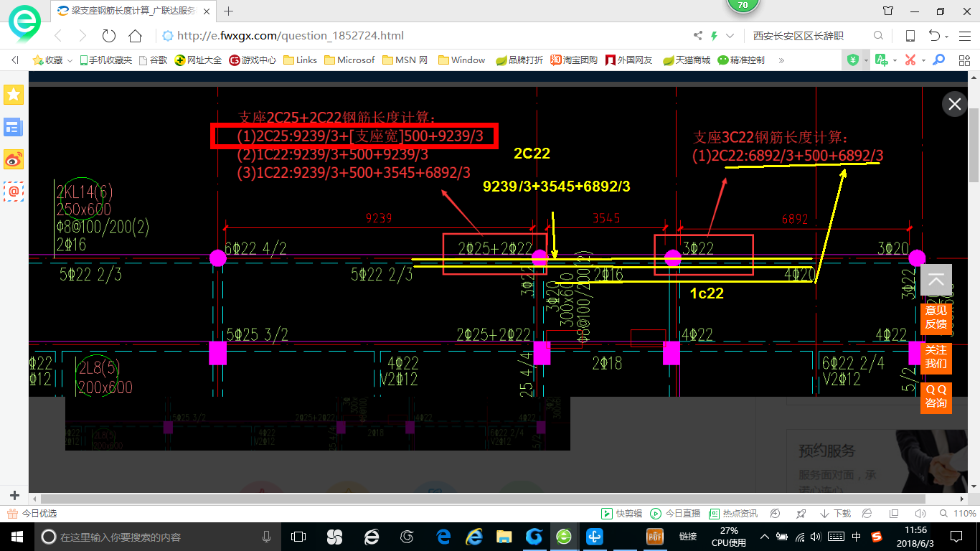
Task: Reload the page with the refresh icon
Action: [109, 36]
